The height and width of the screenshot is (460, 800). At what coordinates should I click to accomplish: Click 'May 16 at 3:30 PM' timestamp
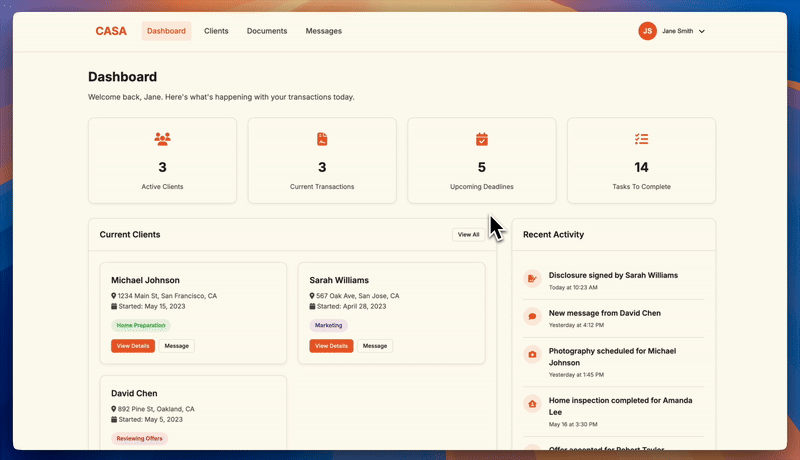(x=573, y=424)
